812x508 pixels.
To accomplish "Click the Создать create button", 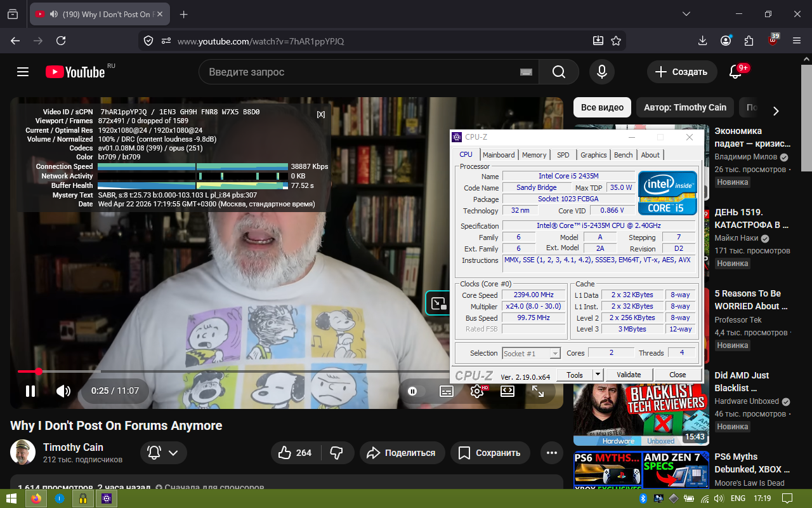I will (x=682, y=72).
